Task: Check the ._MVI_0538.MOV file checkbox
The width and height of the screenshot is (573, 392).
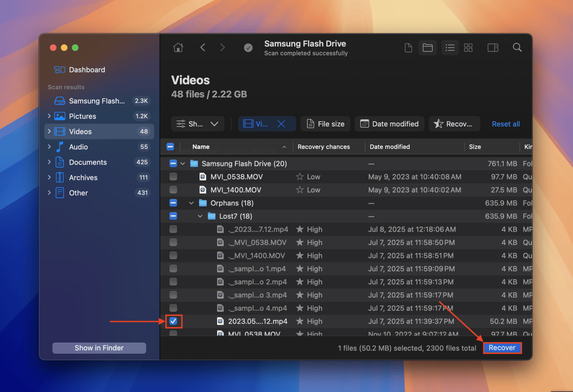Action: 173,242
